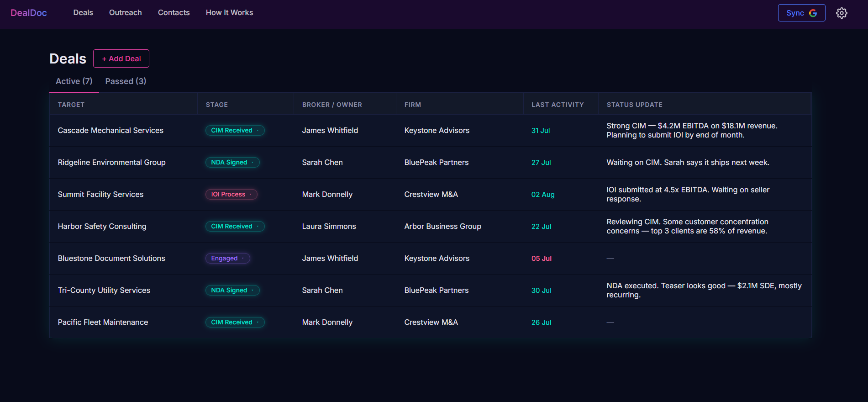Click the 26 Jul last activity date
This screenshot has width=868, height=402.
tap(542, 322)
